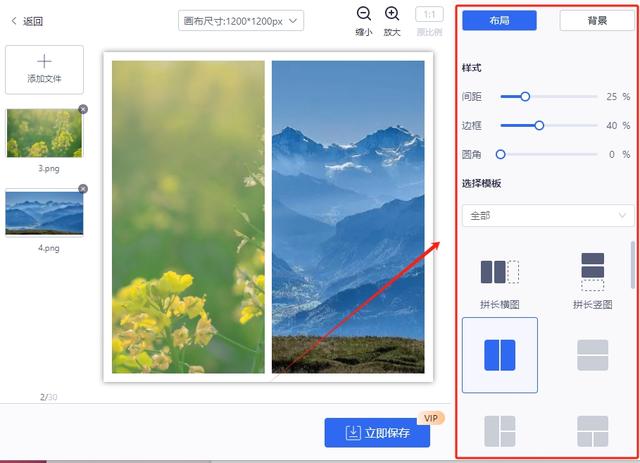The width and height of the screenshot is (640, 463).
Task: Click the 25 spacing percentage value
Action: (611, 97)
